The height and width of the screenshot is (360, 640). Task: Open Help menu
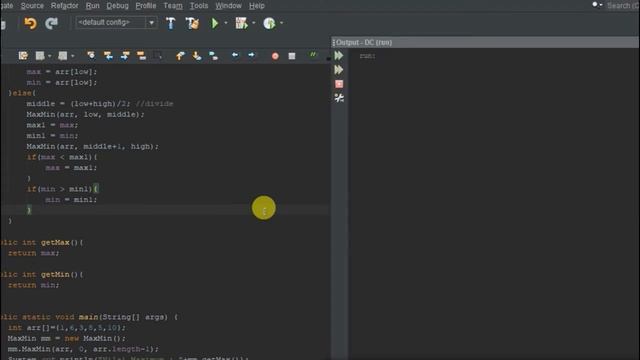pyautogui.click(x=257, y=6)
